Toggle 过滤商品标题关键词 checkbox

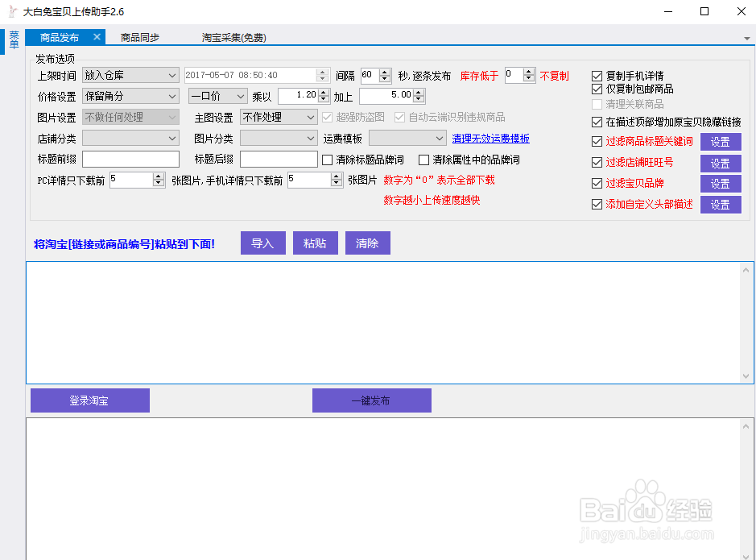[x=597, y=141]
